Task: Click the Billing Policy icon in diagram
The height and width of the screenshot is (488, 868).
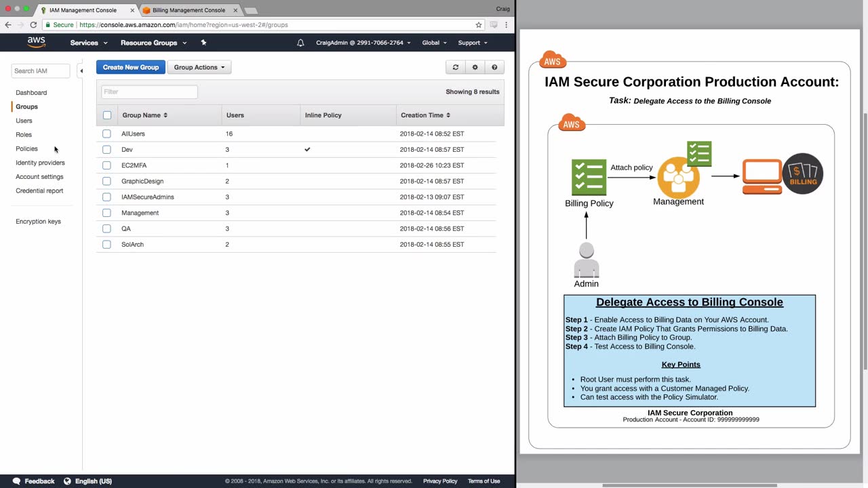Action: click(x=589, y=178)
